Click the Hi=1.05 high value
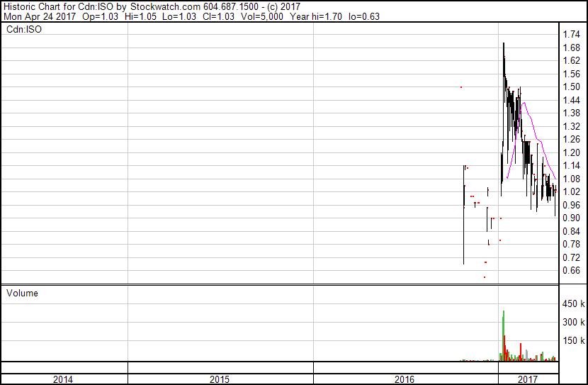Image resolution: width=588 pixels, height=385 pixels. (141, 16)
